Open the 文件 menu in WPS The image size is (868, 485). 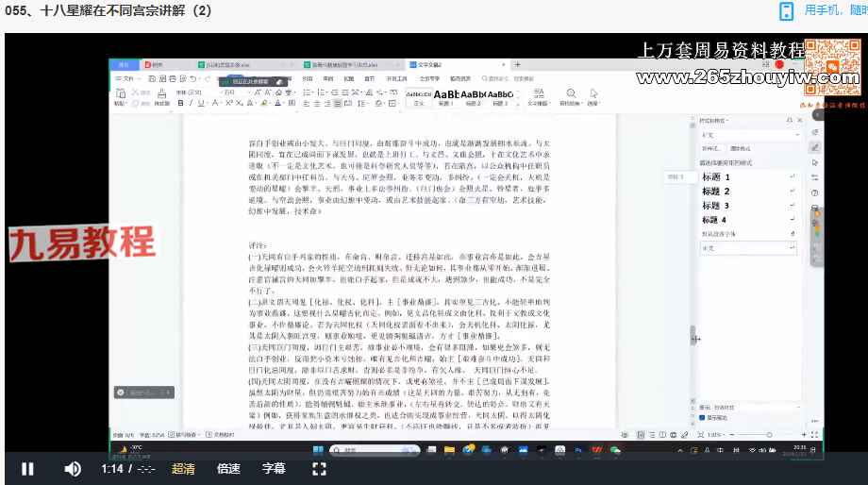tap(126, 78)
